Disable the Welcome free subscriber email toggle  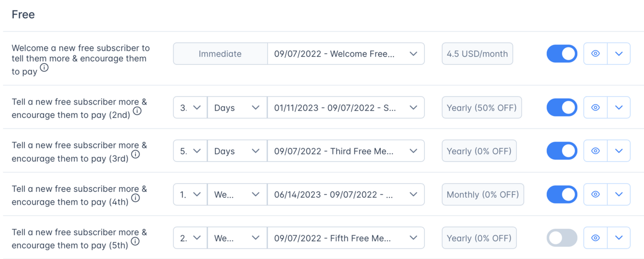pos(562,54)
